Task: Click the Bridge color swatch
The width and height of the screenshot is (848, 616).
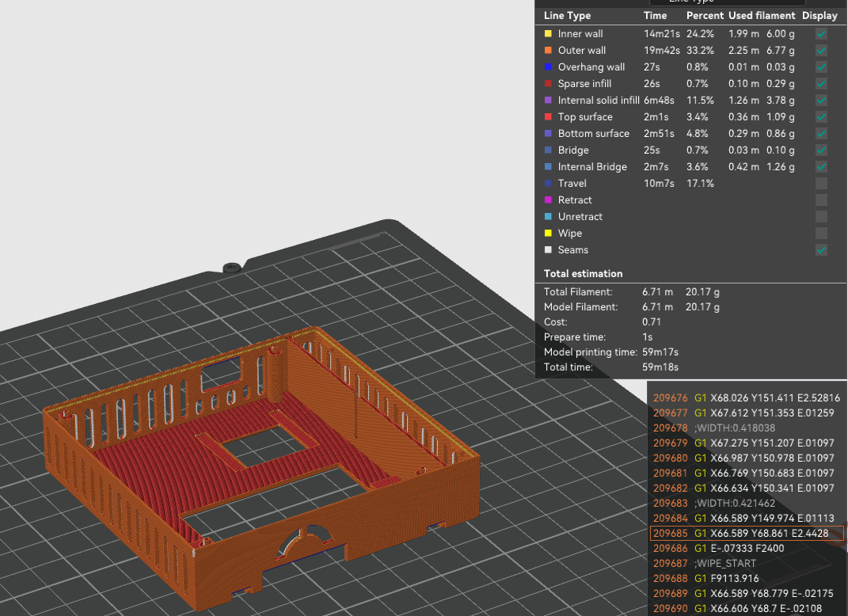Action: pos(548,150)
